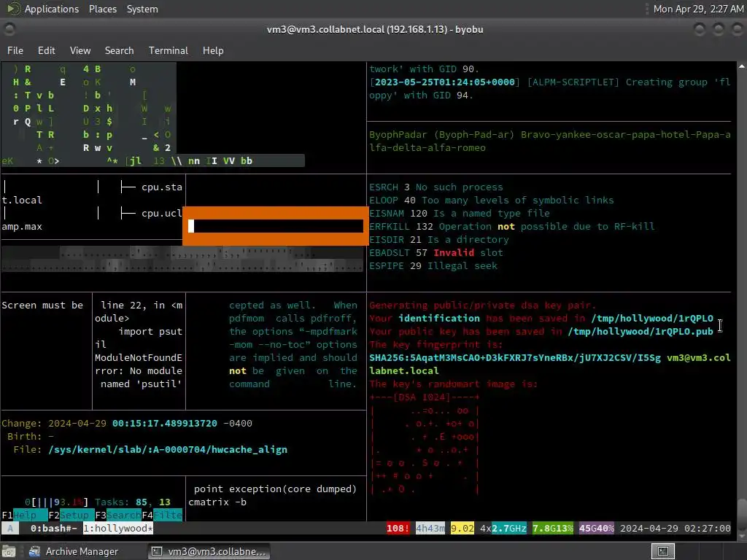The image size is (747, 560).
Task: Open the Applications menu icon
Action: click(13, 9)
